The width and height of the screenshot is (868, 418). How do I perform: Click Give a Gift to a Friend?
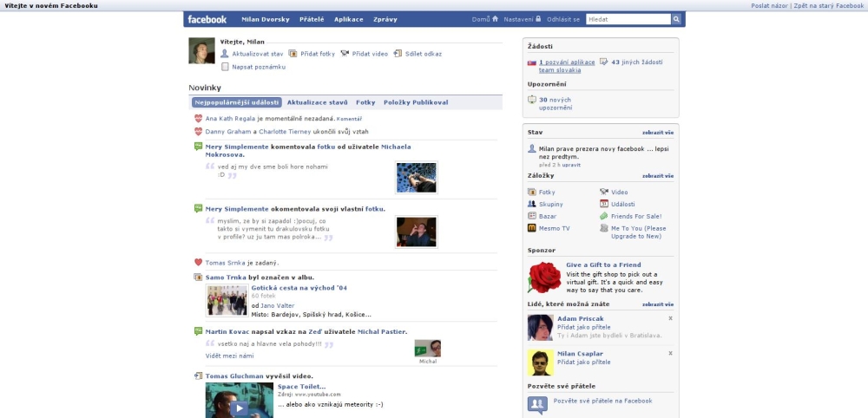(x=603, y=265)
